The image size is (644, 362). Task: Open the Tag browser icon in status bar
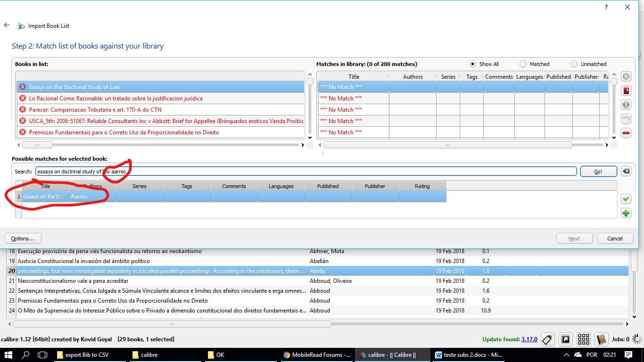point(547,339)
